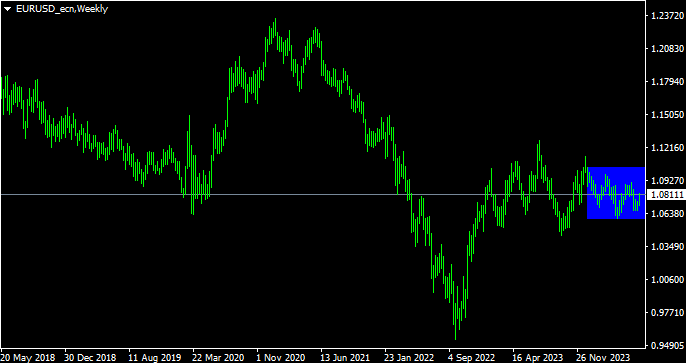Click the 1.23720 price scale value
Viewport: 686px width, 363px height.
coord(667,16)
